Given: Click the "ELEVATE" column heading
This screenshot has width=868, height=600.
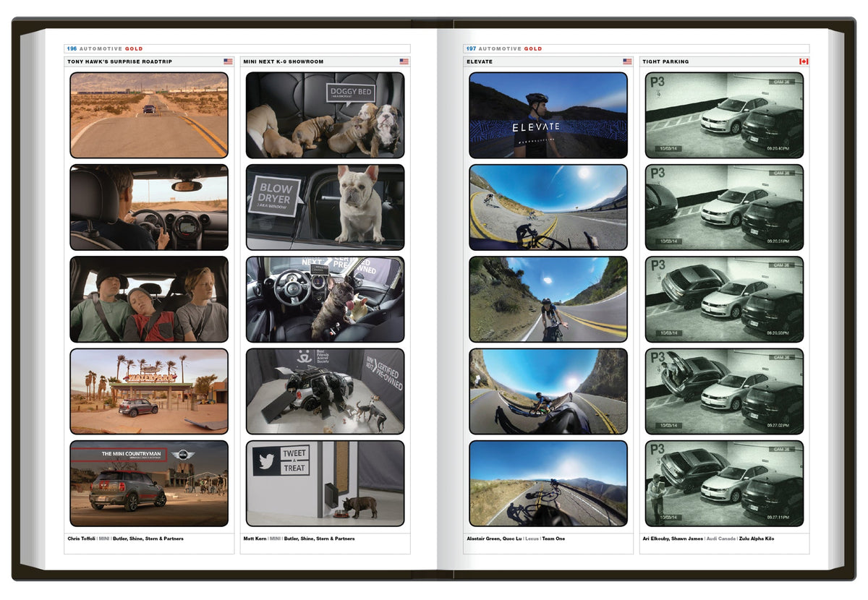Looking at the screenshot, I should coord(480,62).
